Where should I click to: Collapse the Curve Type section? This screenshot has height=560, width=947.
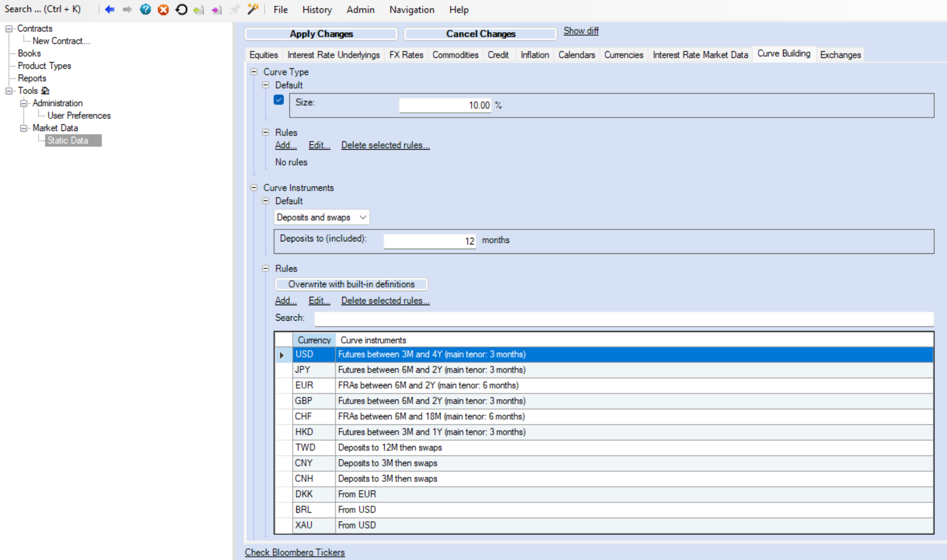coord(254,72)
